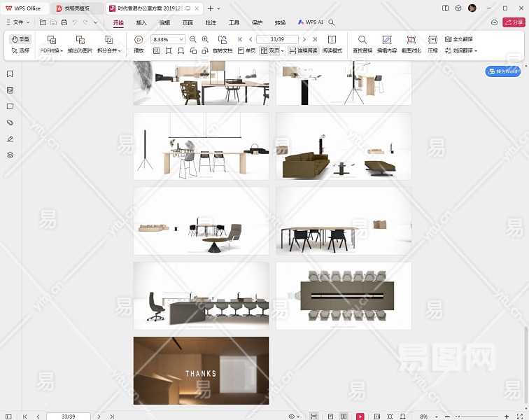Open the 批注 annotation ribbon tab
Viewport: 529px width, 420px height.
coord(211,22)
